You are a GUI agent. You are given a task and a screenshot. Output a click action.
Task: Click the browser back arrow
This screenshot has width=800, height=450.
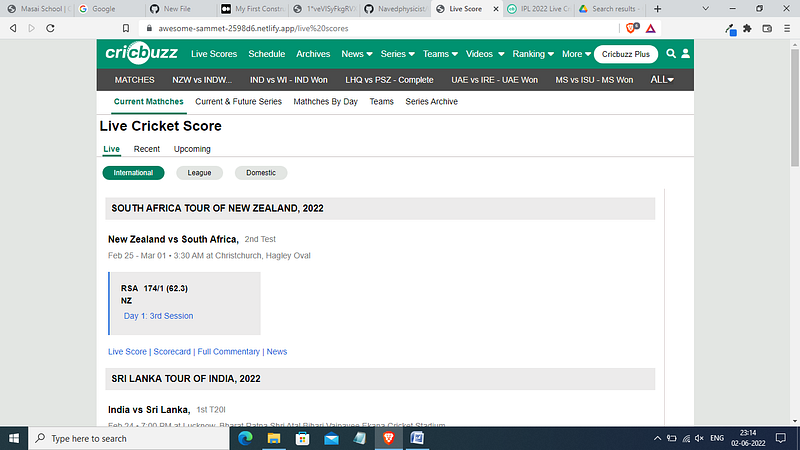pyautogui.click(x=13, y=28)
